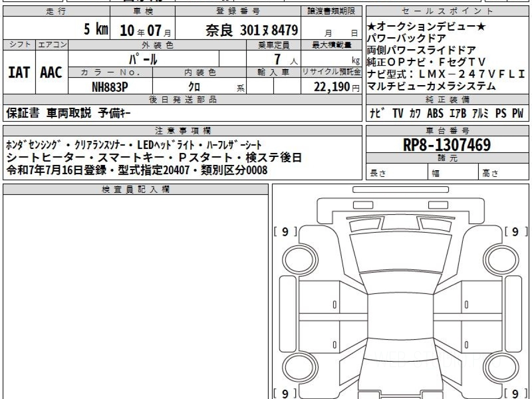Screen dimensions: 532x399
Task: Click the 輸入車 header
Action: [274, 72]
